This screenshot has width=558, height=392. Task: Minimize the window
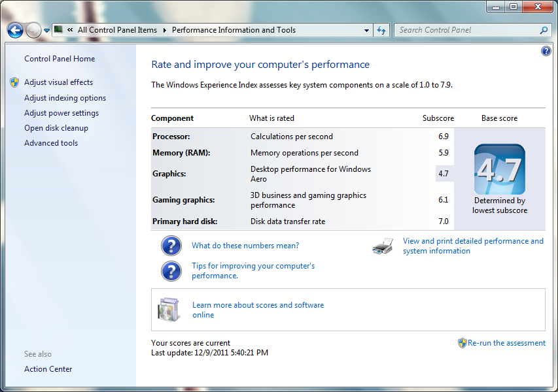[496, 7]
